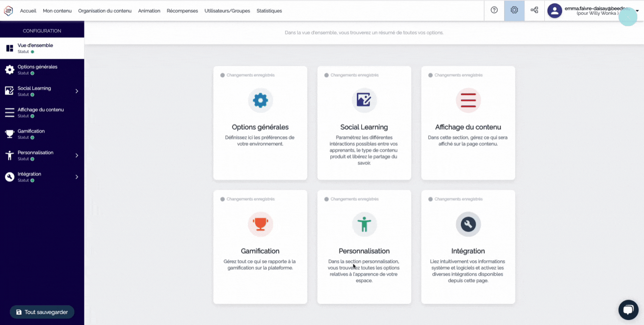Image resolution: width=644 pixels, height=325 pixels.
Task: Open Affichage du contenu via its red list icon
Action: click(x=468, y=100)
